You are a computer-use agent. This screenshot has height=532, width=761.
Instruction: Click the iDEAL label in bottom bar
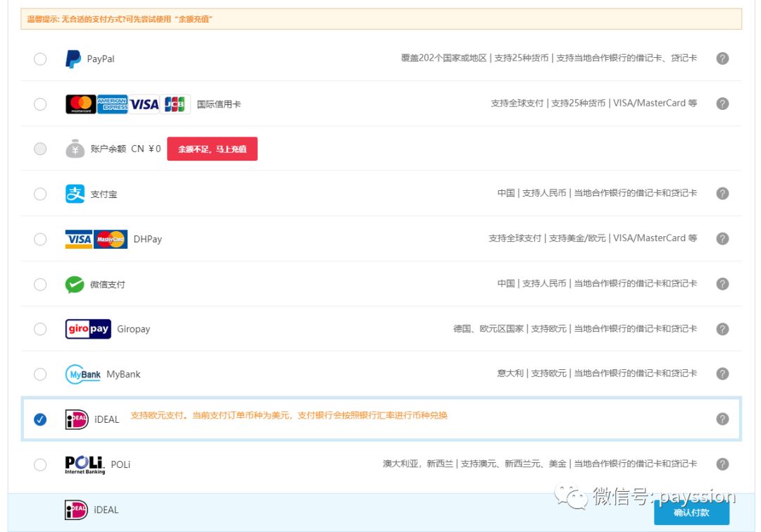[x=106, y=509]
